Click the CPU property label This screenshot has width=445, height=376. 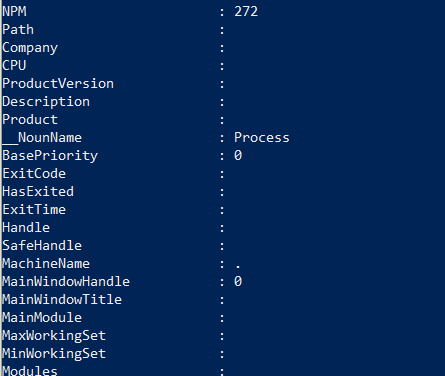coord(14,66)
